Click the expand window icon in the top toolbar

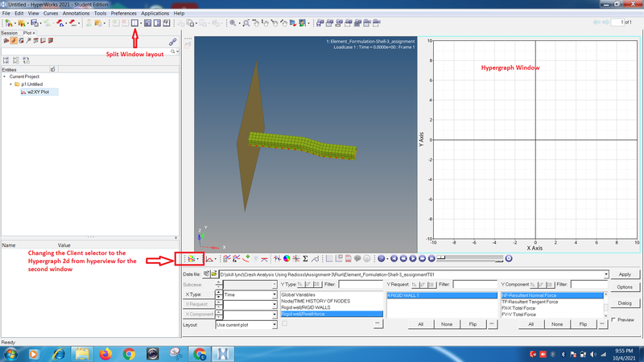147,23
